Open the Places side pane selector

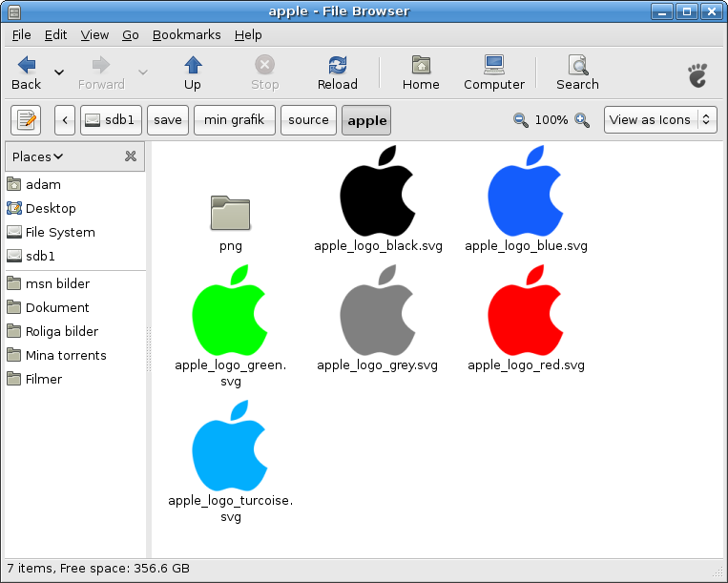(x=37, y=156)
